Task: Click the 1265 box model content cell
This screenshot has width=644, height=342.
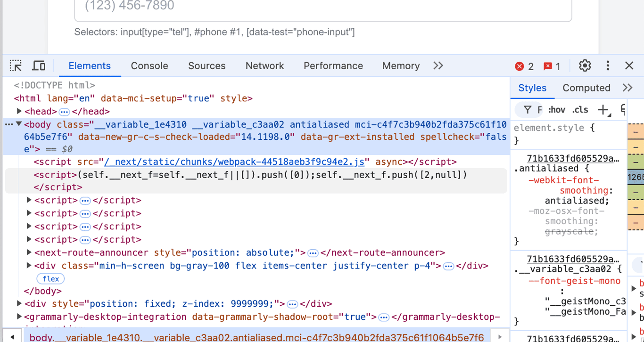Action: pos(636,177)
